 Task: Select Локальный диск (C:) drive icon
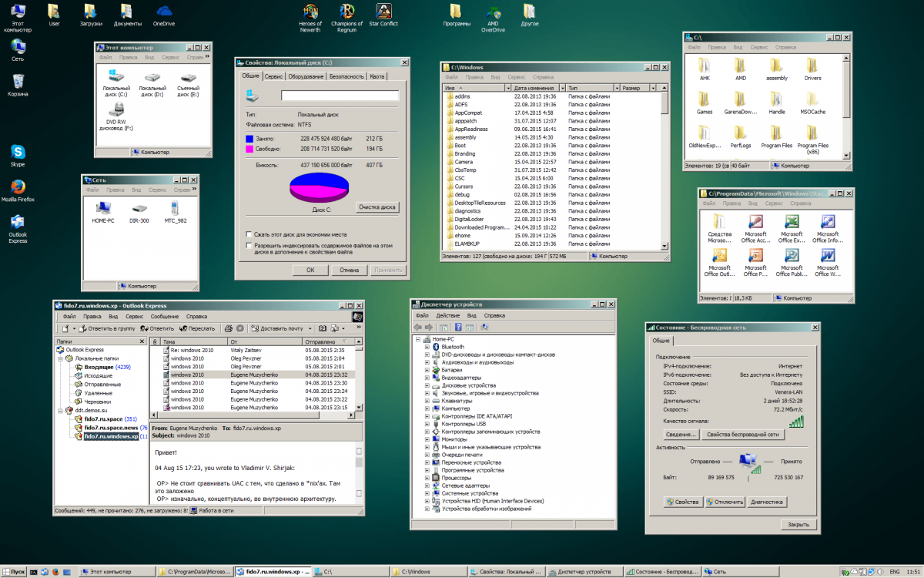point(115,83)
